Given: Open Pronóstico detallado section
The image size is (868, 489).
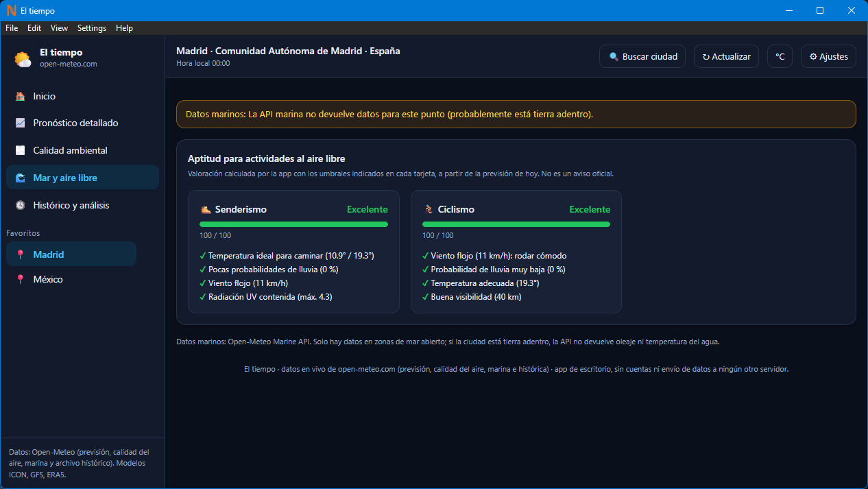Looking at the screenshot, I should pos(82,123).
